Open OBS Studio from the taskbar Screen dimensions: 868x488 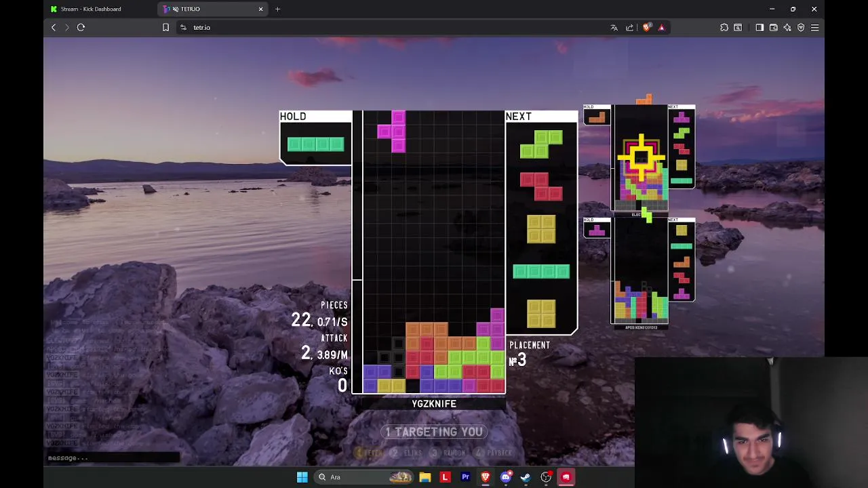[546, 477]
